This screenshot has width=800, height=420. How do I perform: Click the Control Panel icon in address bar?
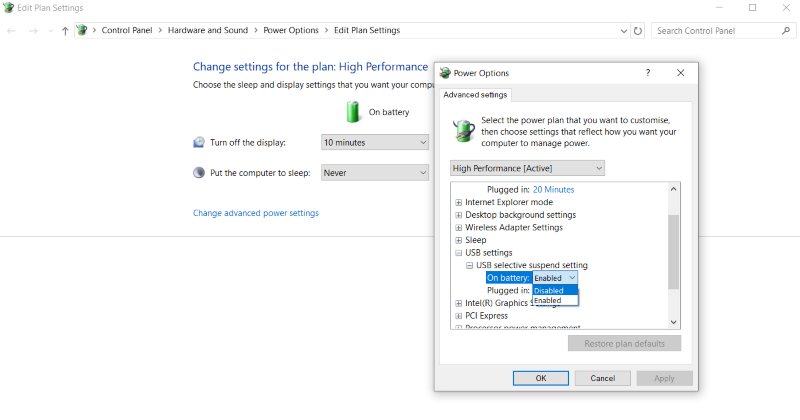[x=82, y=30]
